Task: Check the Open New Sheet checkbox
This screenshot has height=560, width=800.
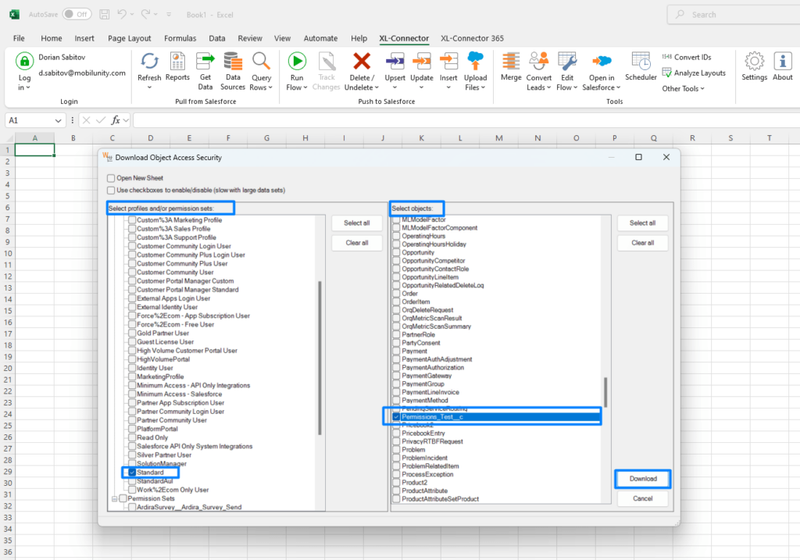Action: pos(111,178)
